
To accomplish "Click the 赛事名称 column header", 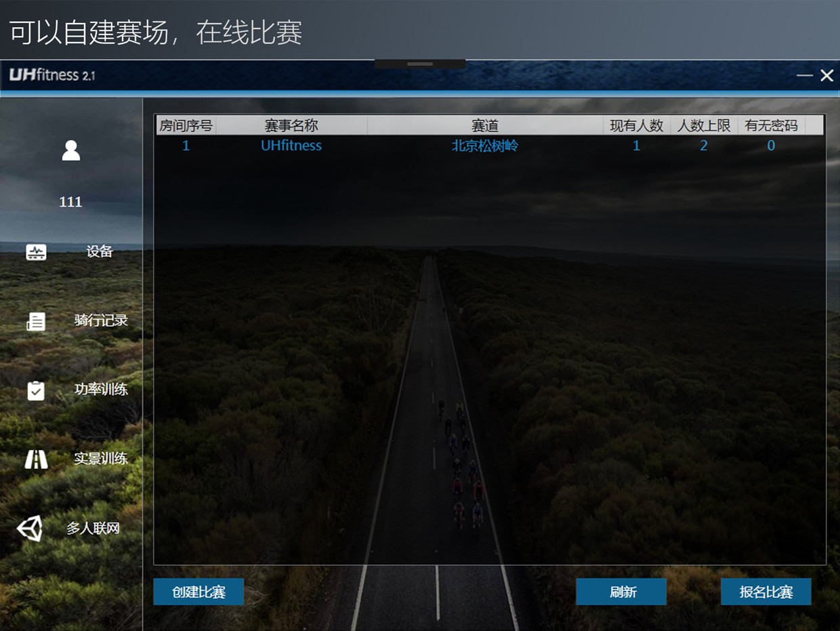I will point(291,125).
